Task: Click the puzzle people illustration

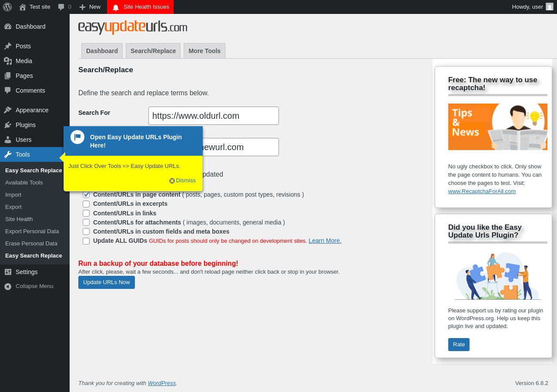Action: 498,276
